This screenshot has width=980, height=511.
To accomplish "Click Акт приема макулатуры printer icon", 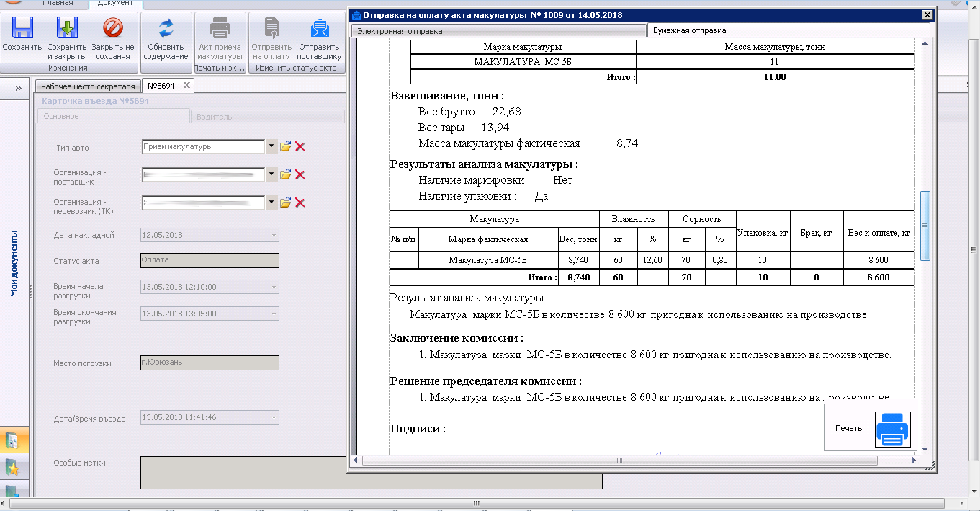I will click(x=220, y=28).
